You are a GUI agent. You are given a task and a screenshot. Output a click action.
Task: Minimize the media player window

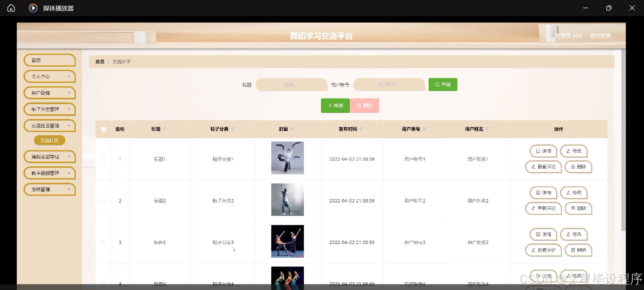[586, 8]
